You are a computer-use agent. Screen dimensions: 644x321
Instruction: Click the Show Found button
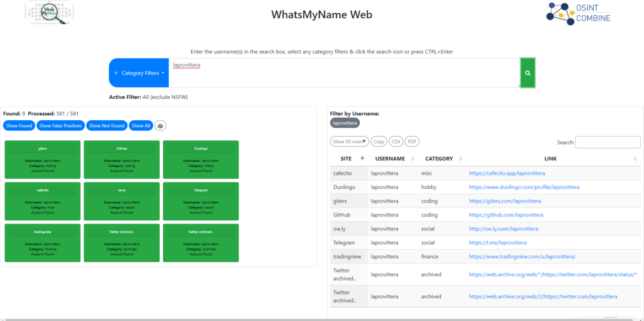click(19, 126)
